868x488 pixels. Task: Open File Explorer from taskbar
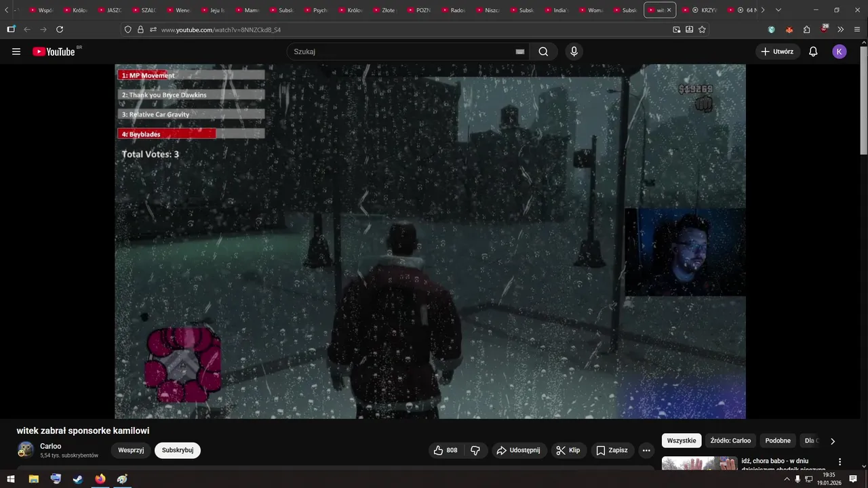pos(33,479)
